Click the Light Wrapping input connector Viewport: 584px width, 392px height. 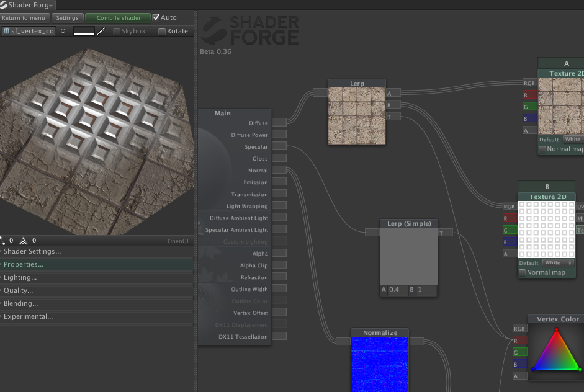point(279,206)
